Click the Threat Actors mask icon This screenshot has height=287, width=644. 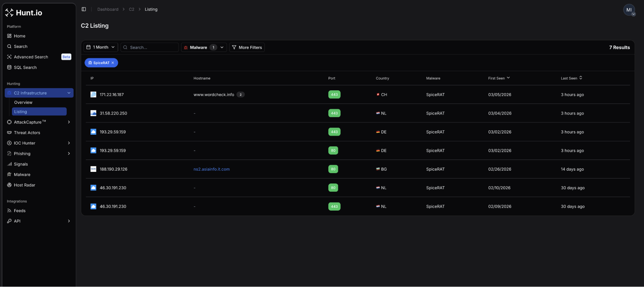(9, 133)
